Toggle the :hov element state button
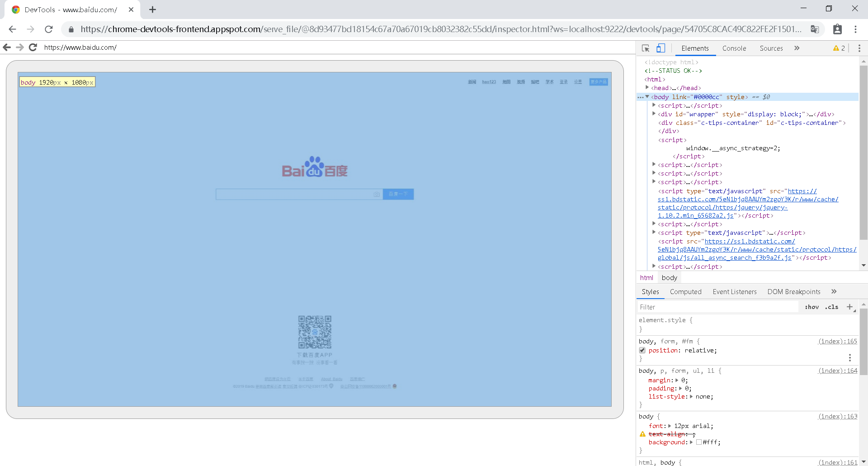Image resolution: width=868 pixels, height=466 pixels. click(x=811, y=307)
